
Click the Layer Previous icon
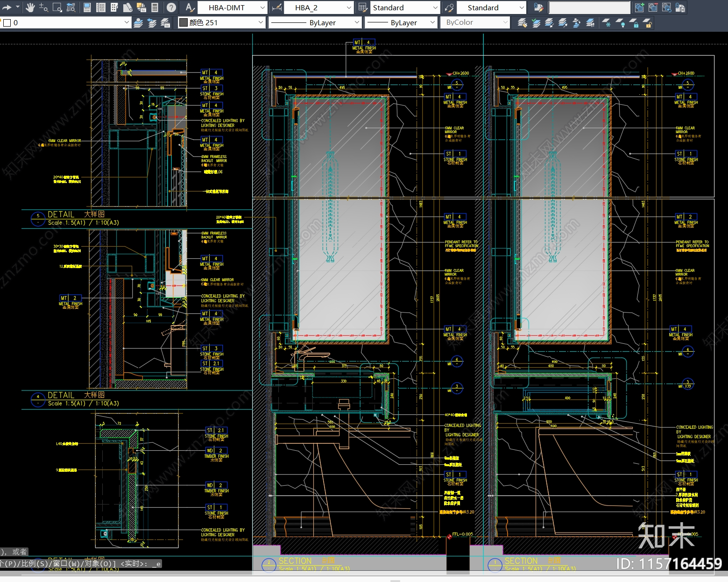point(152,22)
